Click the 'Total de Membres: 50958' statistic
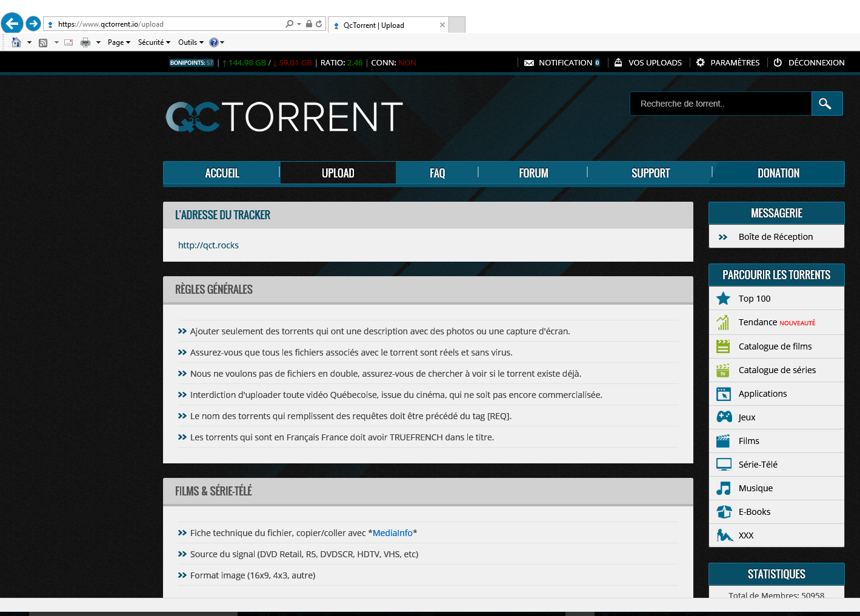This screenshot has width=860, height=616. 776,595
